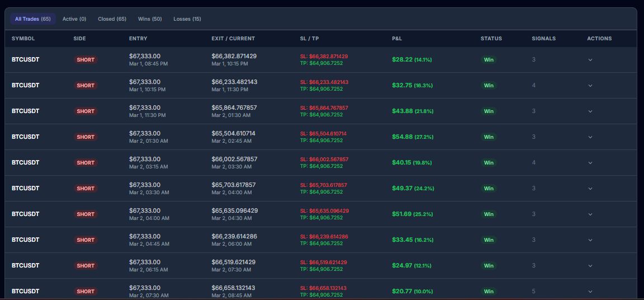Image resolution: width=644 pixels, height=300 pixels.
Task: Click exit time Mar 2, 02:45 AM
Action: (x=231, y=141)
